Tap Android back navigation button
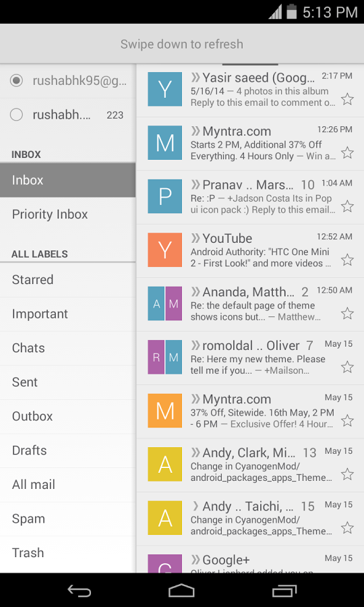Image resolution: width=364 pixels, height=607 pixels. point(80,591)
